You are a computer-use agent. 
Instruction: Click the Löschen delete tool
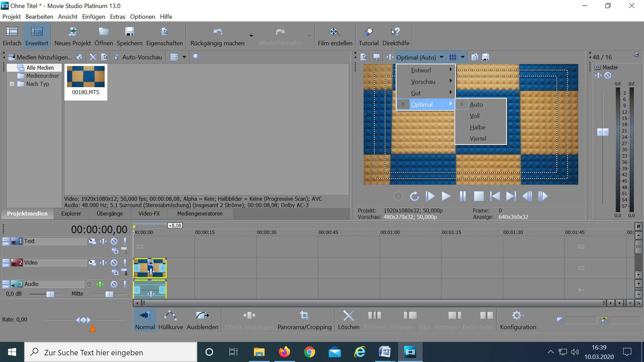pyautogui.click(x=349, y=320)
